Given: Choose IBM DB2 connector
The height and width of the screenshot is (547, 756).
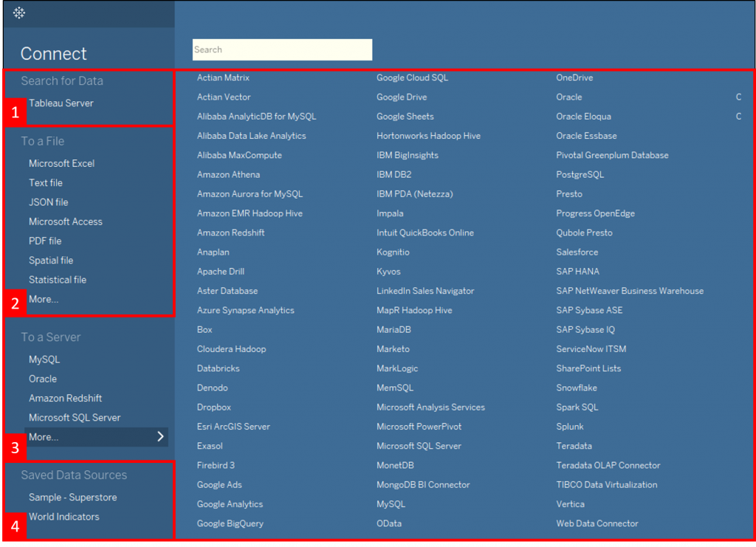Looking at the screenshot, I should (x=394, y=174).
